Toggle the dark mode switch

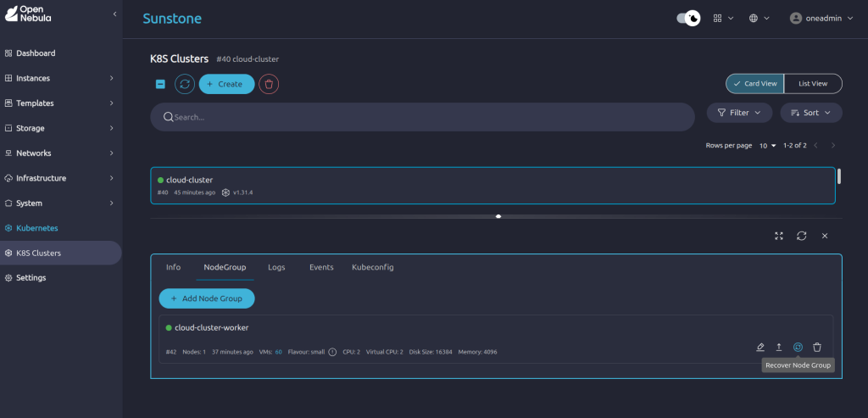point(688,19)
